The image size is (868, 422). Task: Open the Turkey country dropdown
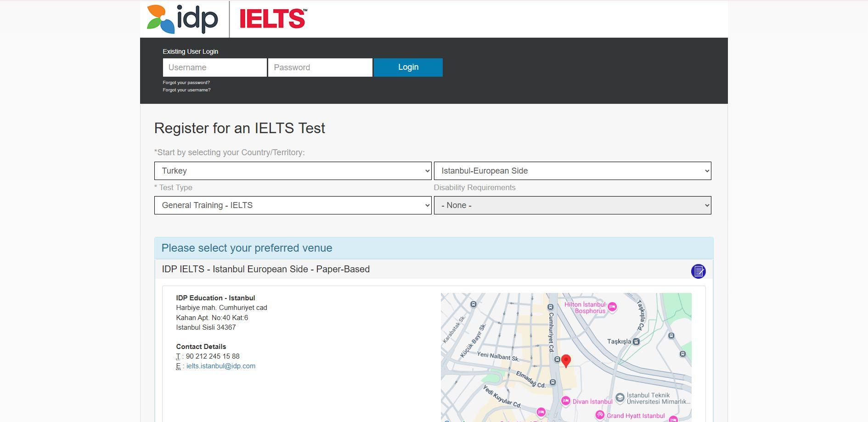[x=293, y=171]
